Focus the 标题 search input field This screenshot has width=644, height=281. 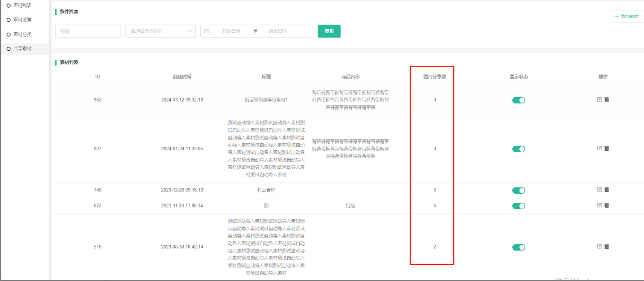[88, 31]
